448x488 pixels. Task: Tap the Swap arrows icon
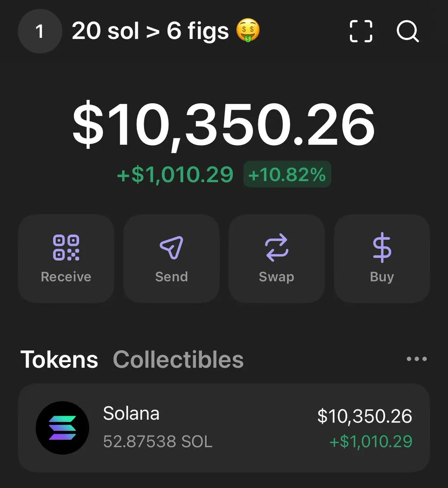(277, 248)
